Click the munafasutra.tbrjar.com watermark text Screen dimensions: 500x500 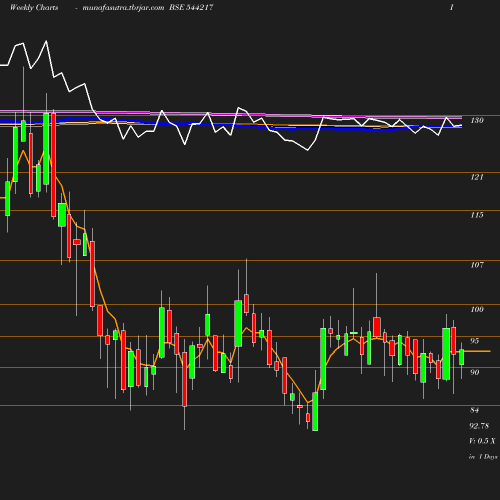[x=123, y=7]
